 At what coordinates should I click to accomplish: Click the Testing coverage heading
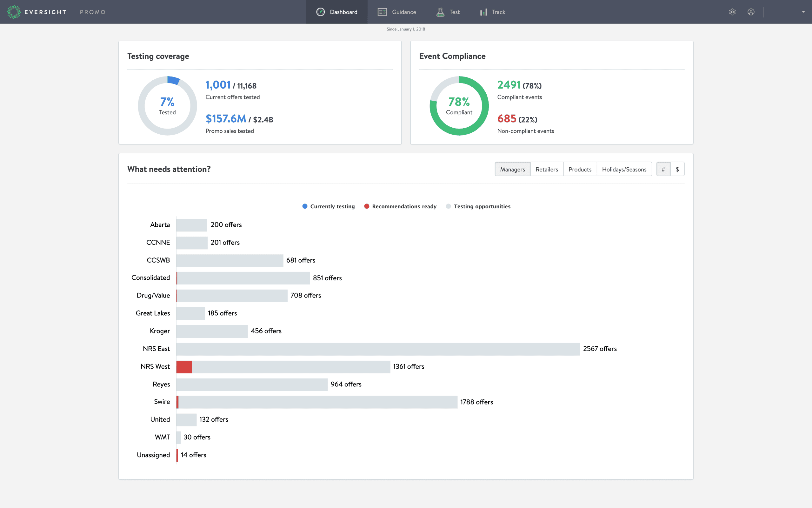click(x=158, y=56)
